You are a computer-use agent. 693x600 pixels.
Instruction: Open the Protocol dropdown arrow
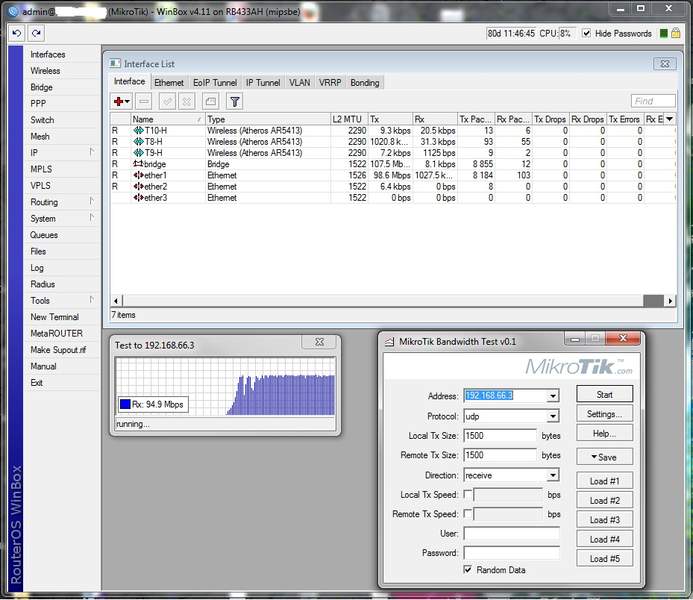pos(552,416)
